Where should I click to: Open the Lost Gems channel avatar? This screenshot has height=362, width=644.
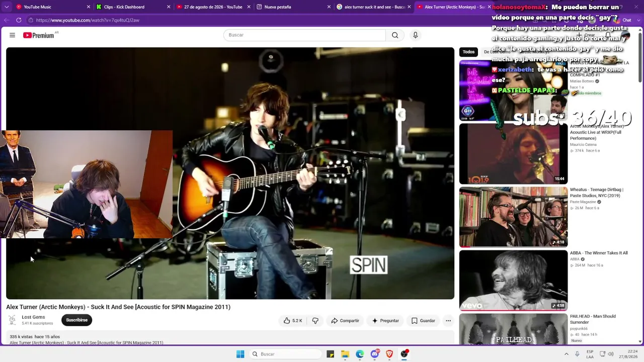(12, 320)
